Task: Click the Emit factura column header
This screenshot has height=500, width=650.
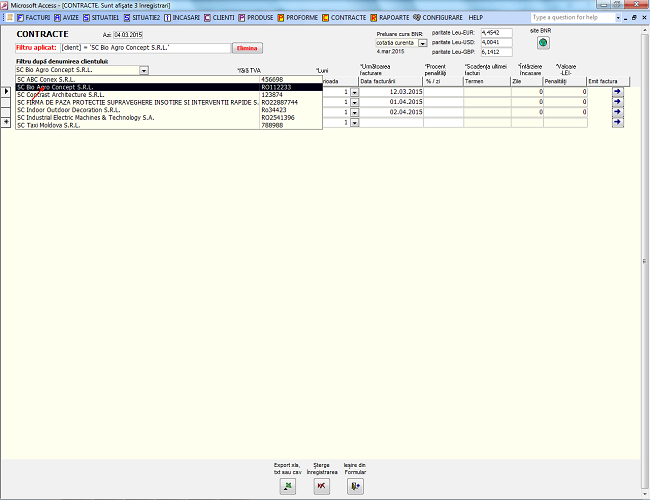Action: [x=608, y=82]
